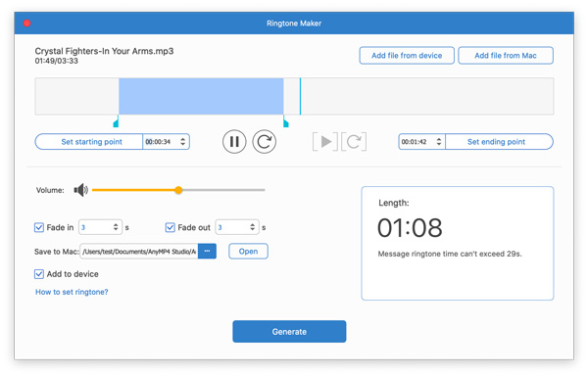Image resolution: width=588 pixels, height=376 pixels.
Task: Click inside the blue selected waveform region
Action: (201, 96)
